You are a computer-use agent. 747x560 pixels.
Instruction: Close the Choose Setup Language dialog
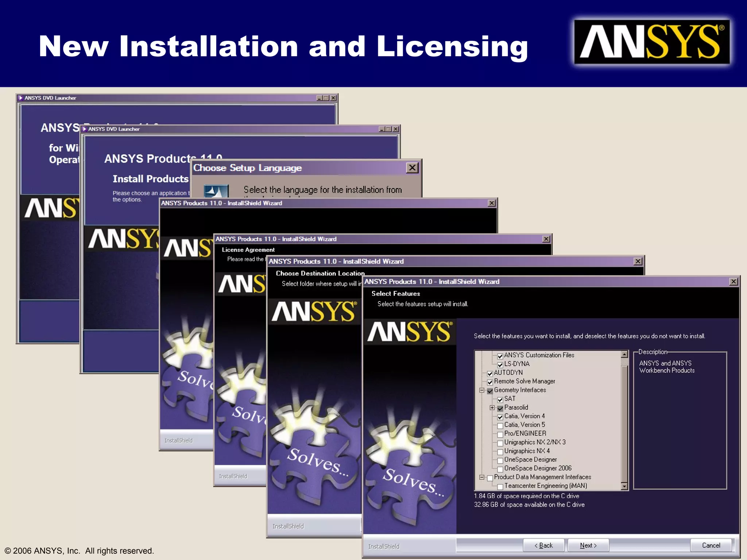coord(412,168)
